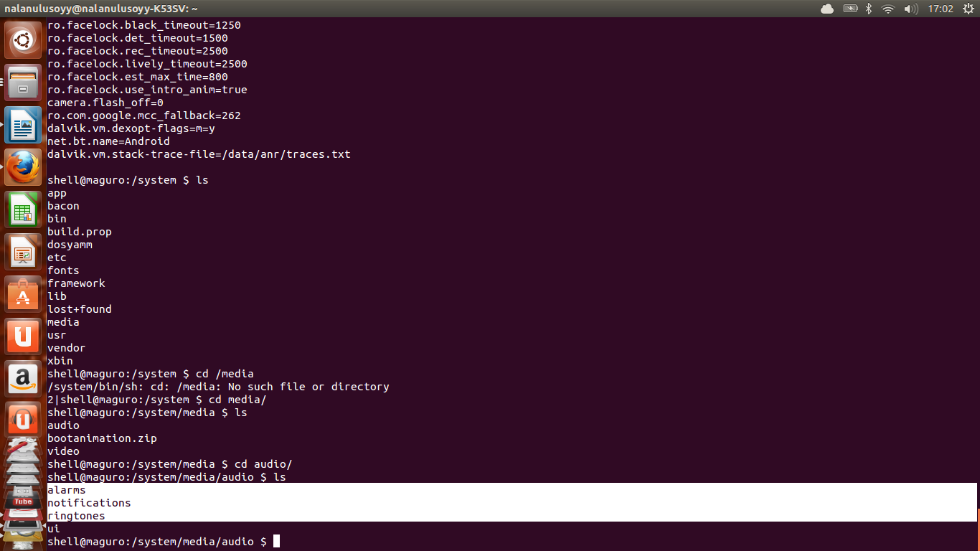Click the 'etc' directory entry

(x=57, y=258)
